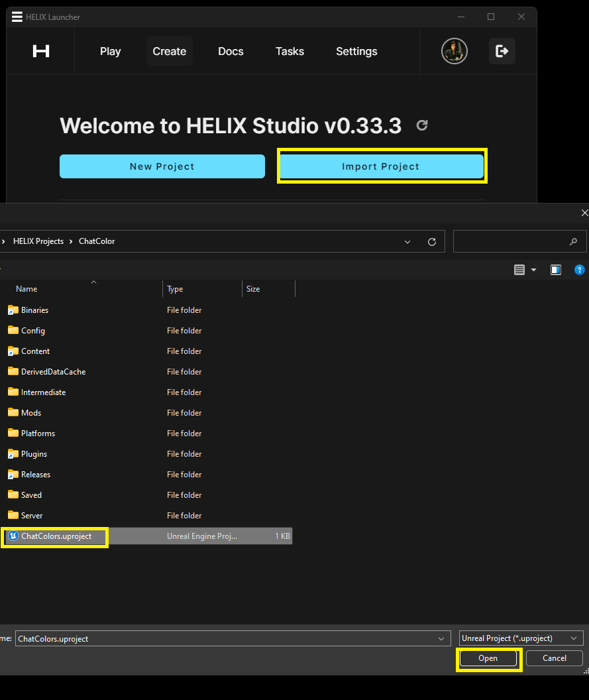Open the hamburger menu in HELIX Launcher
The width and height of the screenshot is (589, 700).
(17, 17)
